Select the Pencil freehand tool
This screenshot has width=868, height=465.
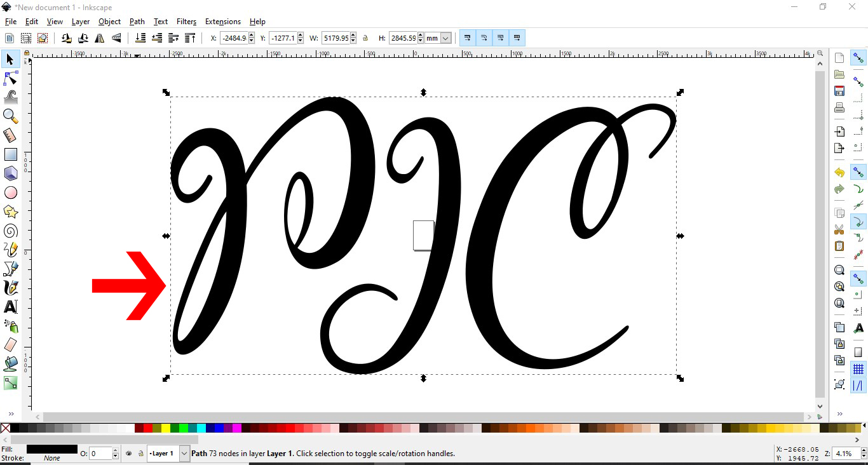[x=10, y=250]
